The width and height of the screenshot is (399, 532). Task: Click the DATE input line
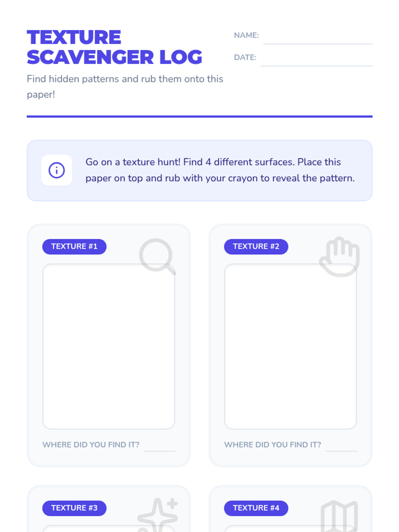coord(316,62)
